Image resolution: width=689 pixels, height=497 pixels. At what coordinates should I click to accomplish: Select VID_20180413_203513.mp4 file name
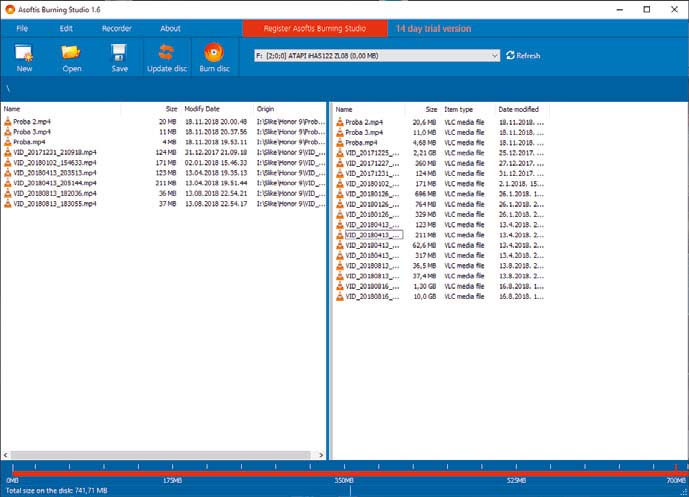pos(54,173)
